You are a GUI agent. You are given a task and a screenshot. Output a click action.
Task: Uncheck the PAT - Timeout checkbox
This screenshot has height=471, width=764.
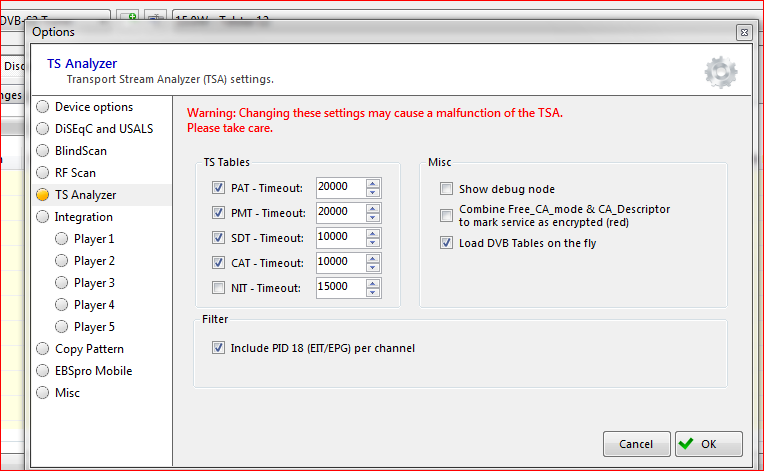click(x=218, y=187)
